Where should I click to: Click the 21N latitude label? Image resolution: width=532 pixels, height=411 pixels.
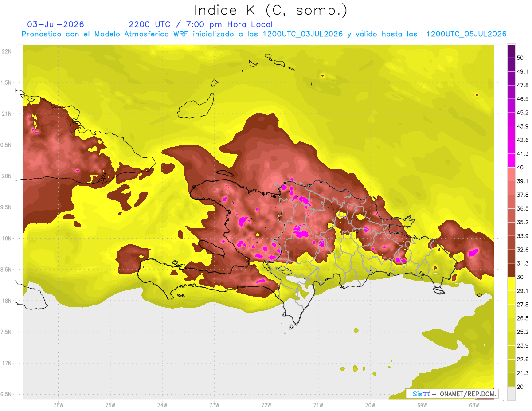pyautogui.click(x=7, y=114)
